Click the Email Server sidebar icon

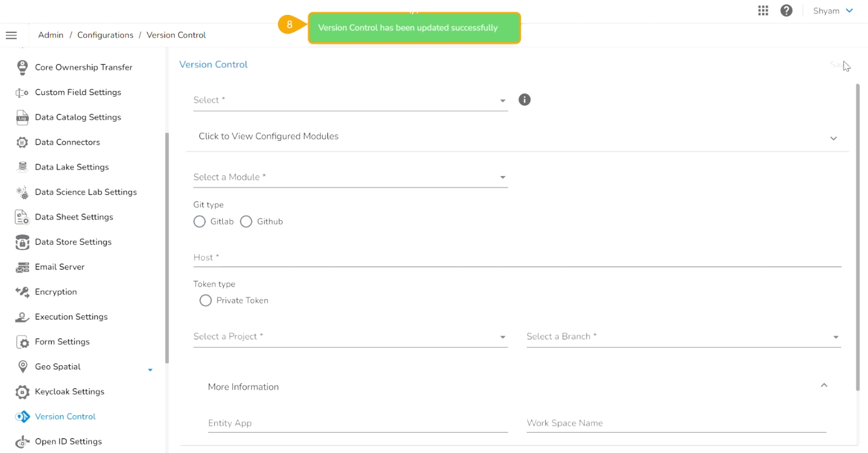point(22,267)
